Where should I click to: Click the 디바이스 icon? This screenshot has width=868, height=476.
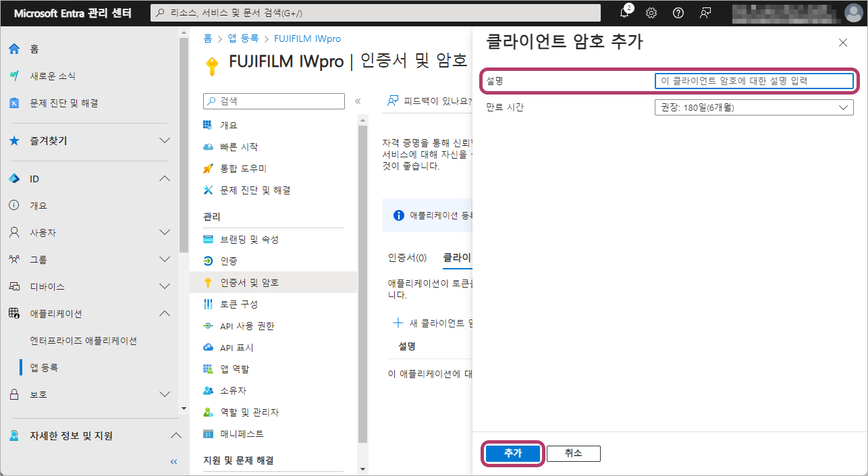[14, 286]
